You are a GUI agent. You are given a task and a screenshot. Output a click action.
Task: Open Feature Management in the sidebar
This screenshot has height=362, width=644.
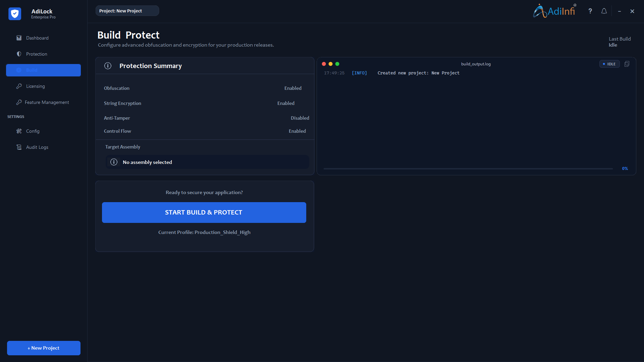pyautogui.click(x=47, y=102)
